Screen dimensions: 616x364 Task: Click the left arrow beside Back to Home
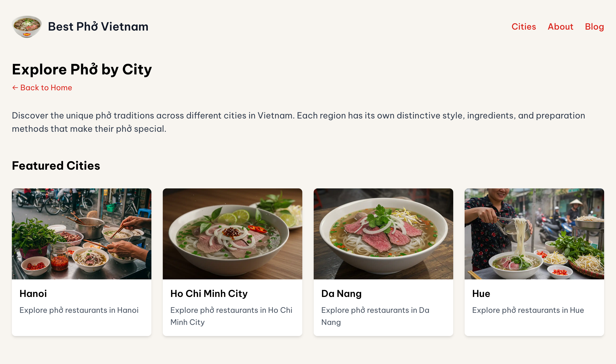pos(15,88)
